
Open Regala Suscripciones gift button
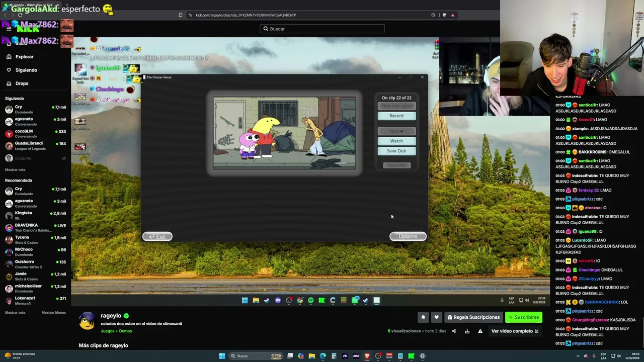[473, 317]
